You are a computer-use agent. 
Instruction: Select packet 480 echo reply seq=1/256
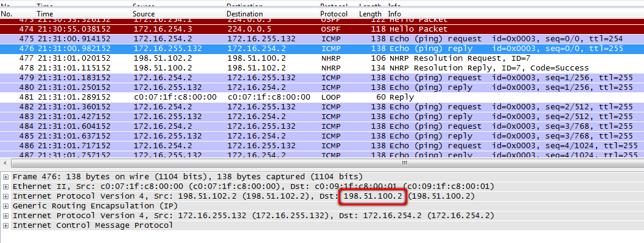coord(322,87)
